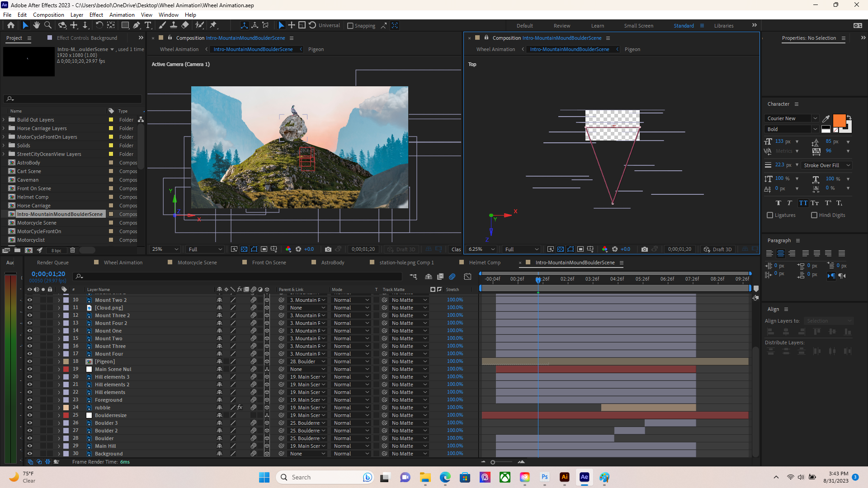Enable the Ligatures checkbox
The image size is (868, 488).
pyautogui.click(x=770, y=215)
